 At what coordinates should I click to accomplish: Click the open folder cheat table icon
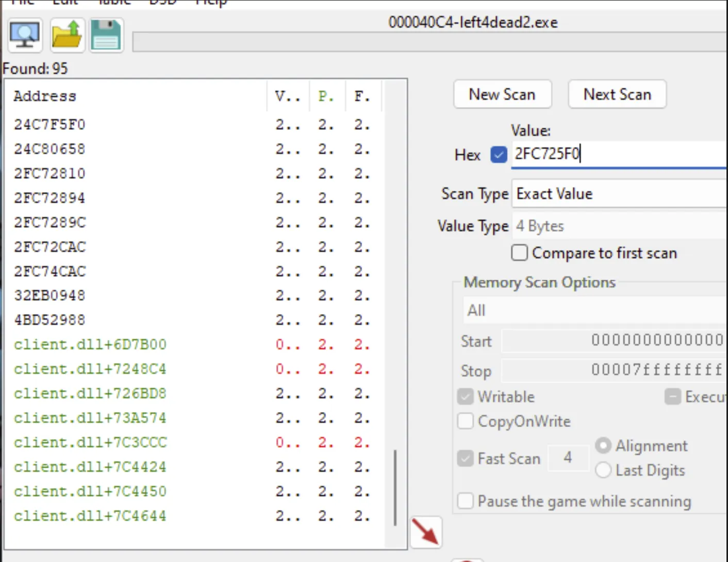point(67,35)
